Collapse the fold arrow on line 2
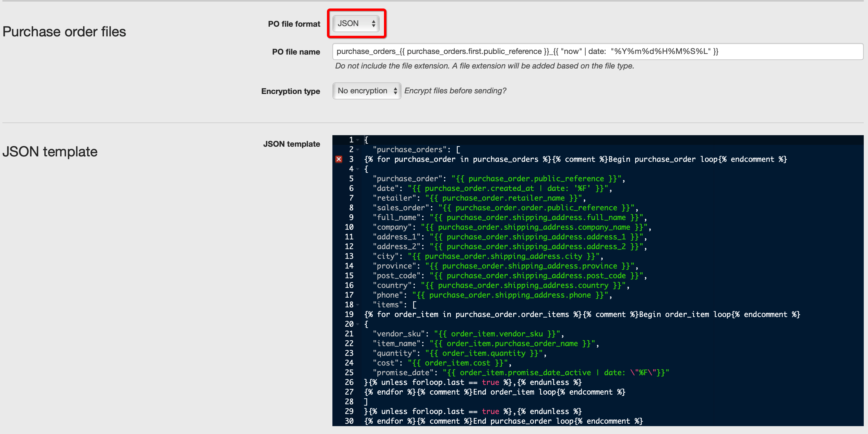Image resolution: width=868 pixels, height=434 pixels. click(x=358, y=149)
